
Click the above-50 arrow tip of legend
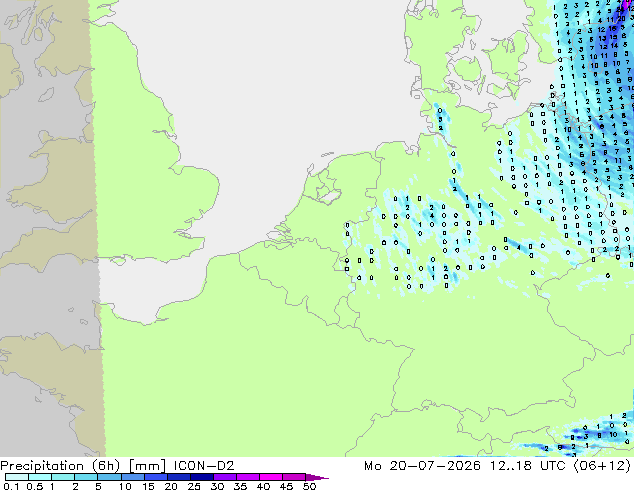[x=317, y=477]
